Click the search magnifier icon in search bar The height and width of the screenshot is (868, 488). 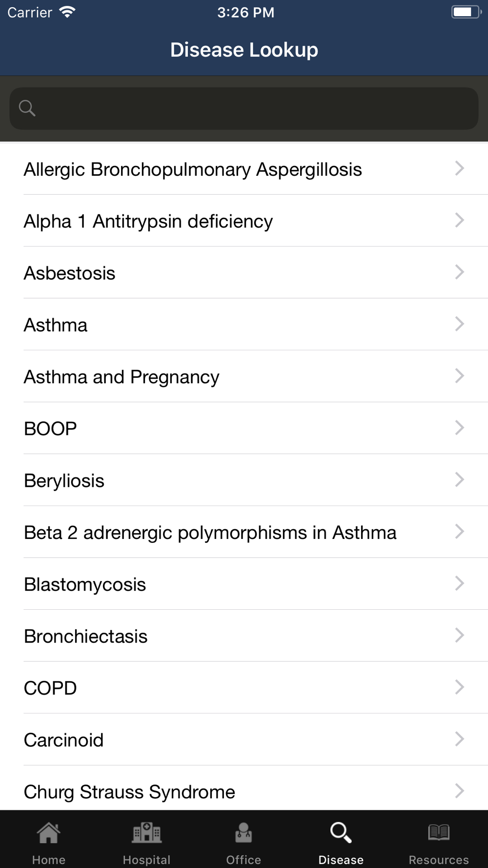point(27,108)
